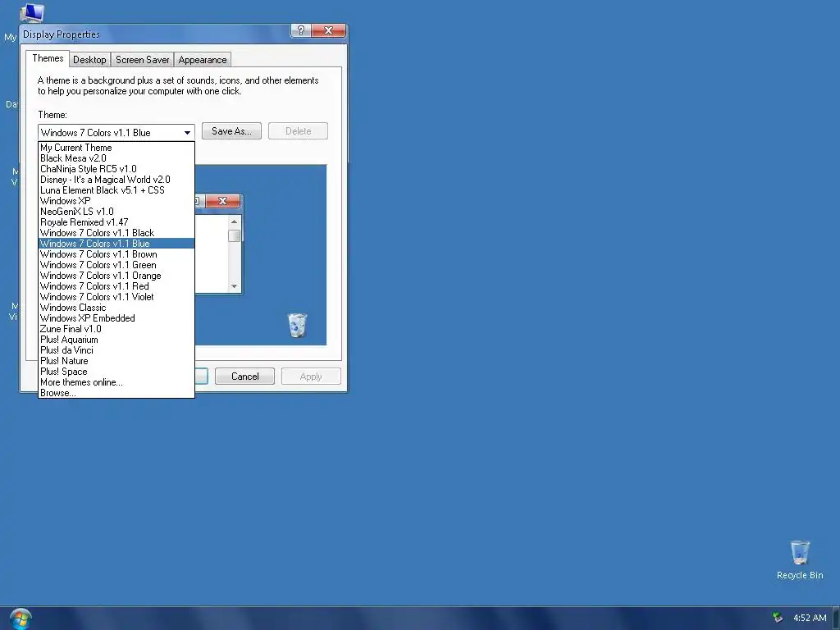
Task: Select Windows 7 Colors v1.1 Violet
Action: pos(116,297)
